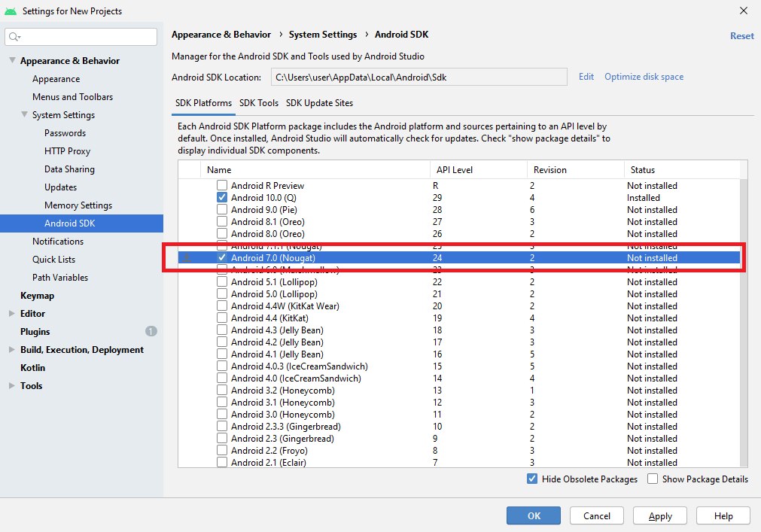This screenshot has width=761, height=532.
Task: Click the Plugins update count badge
Action: [x=151, y=331]
